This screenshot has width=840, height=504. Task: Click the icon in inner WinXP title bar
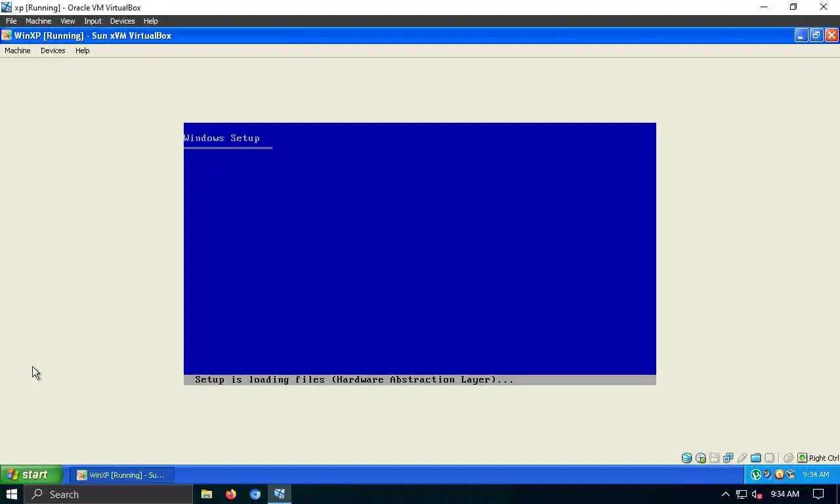[7, 35]
